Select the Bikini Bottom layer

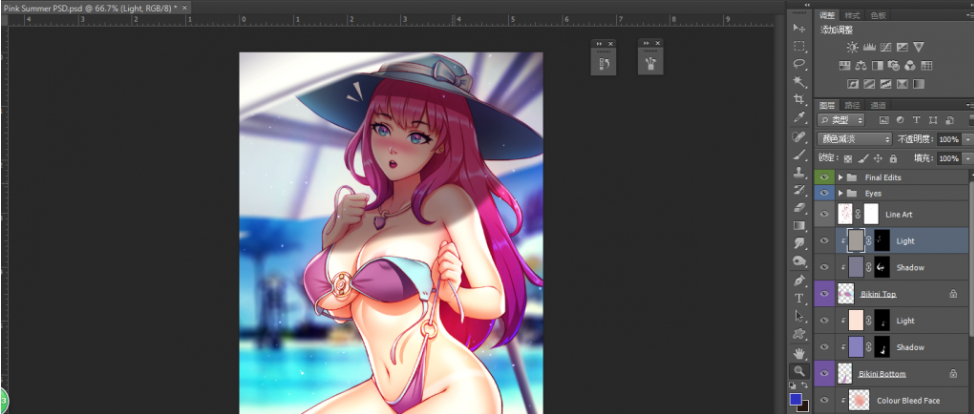880,373
